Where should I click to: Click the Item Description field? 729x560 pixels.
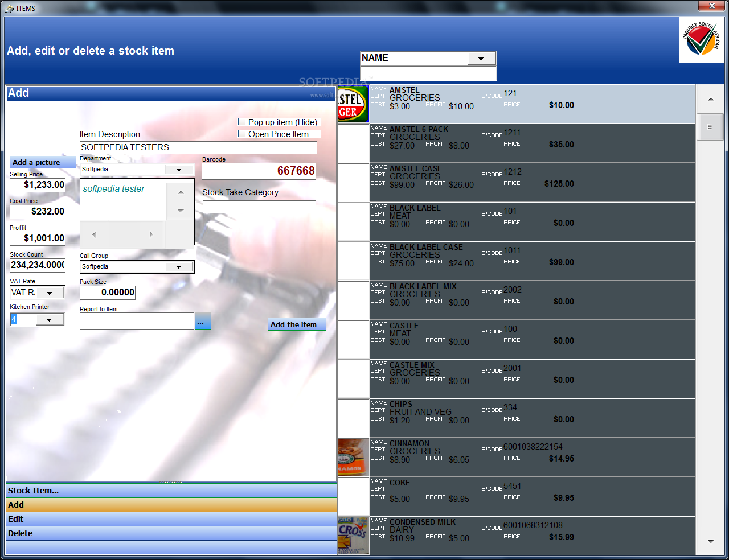pyautogui.click(x=198, y=147)
